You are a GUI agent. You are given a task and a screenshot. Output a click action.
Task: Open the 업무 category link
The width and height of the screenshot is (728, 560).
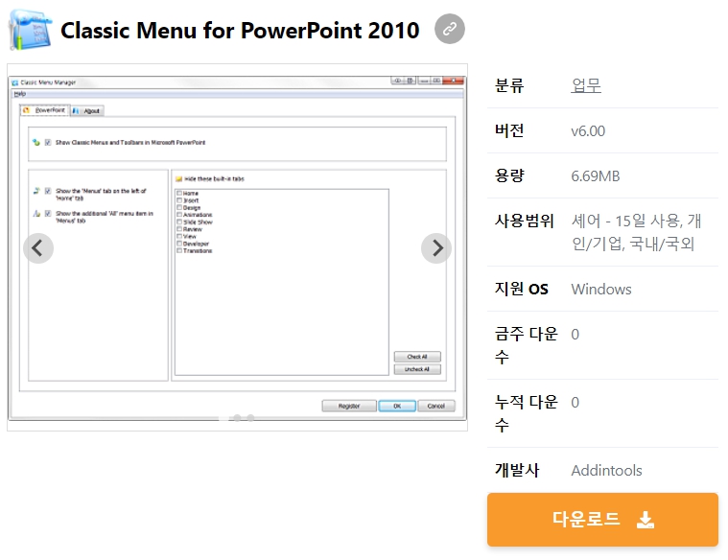coord(586,85)
